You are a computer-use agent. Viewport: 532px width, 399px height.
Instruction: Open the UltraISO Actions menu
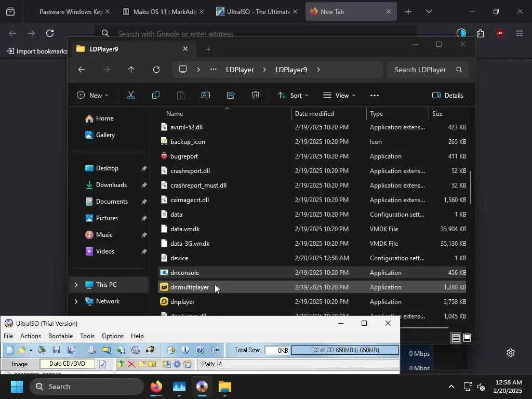point(31,336)
